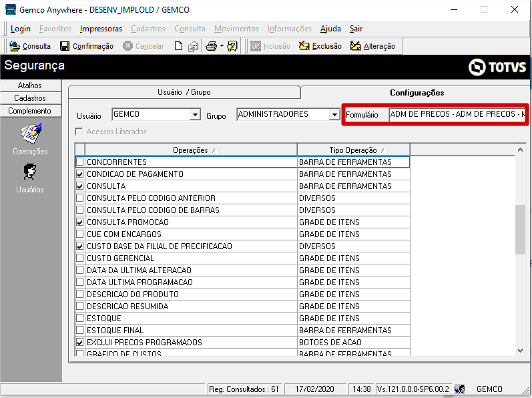Switch to the Configurações tab
Viewport: 532px width, 398px height.
pyautogui.click(x=417, y=93)
